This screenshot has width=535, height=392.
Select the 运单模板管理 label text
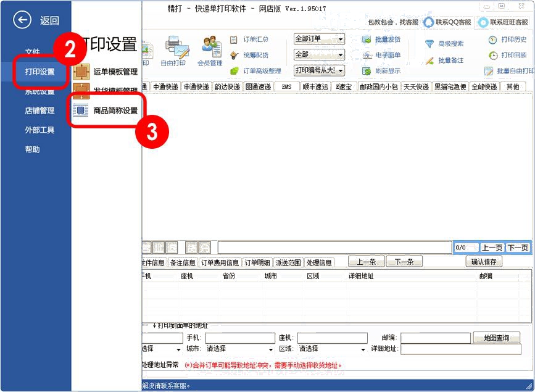[x=115, y=72]
